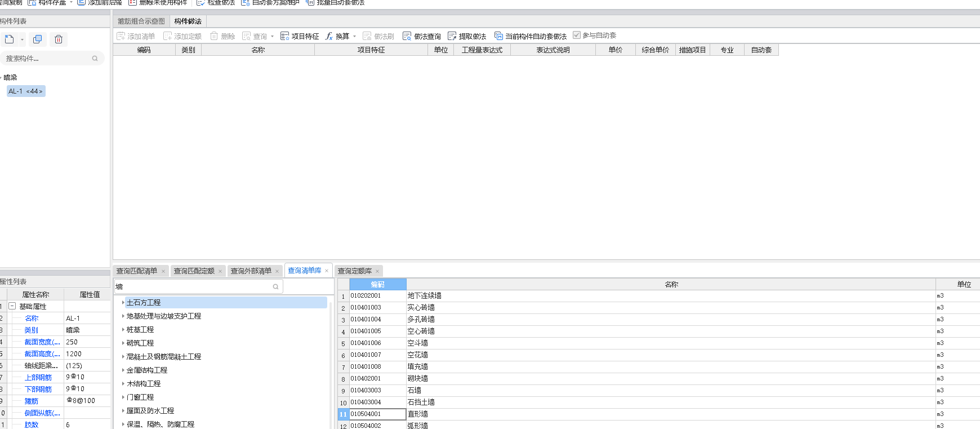980x429 pixels.
Task: Click 添加定额 toolbar button
Action: 182,36
